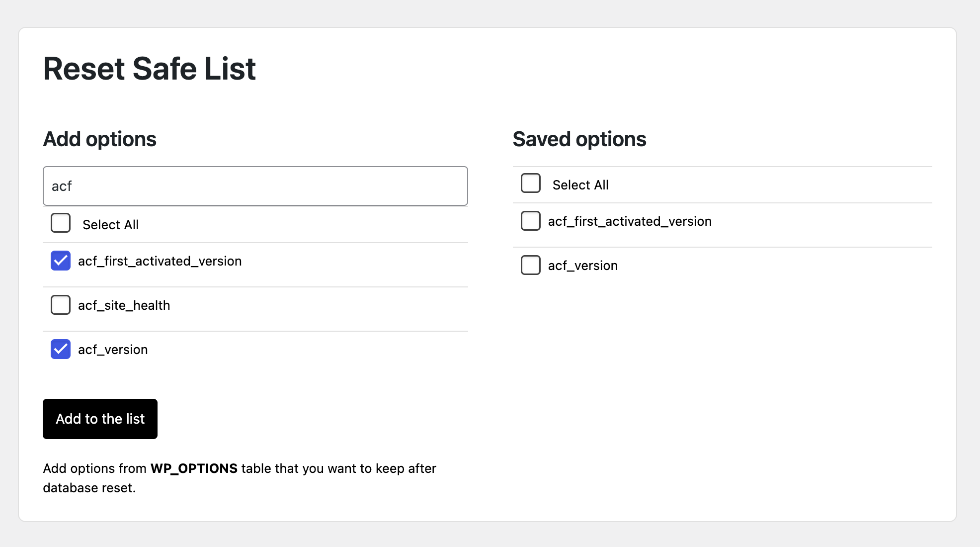Click the search field containing "acf"
980x547 pixels.
[x=255, y=186]
